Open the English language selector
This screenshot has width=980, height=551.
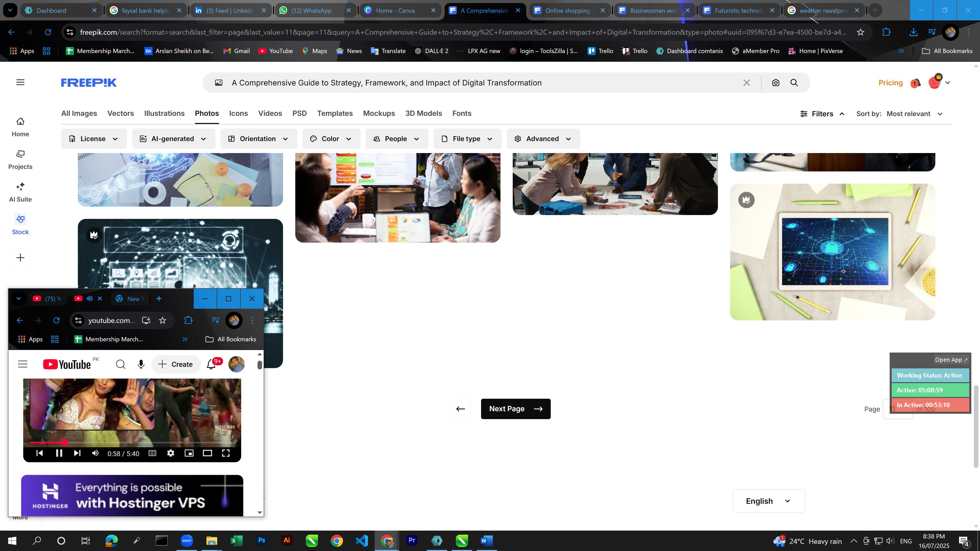(x=768, y=501)
